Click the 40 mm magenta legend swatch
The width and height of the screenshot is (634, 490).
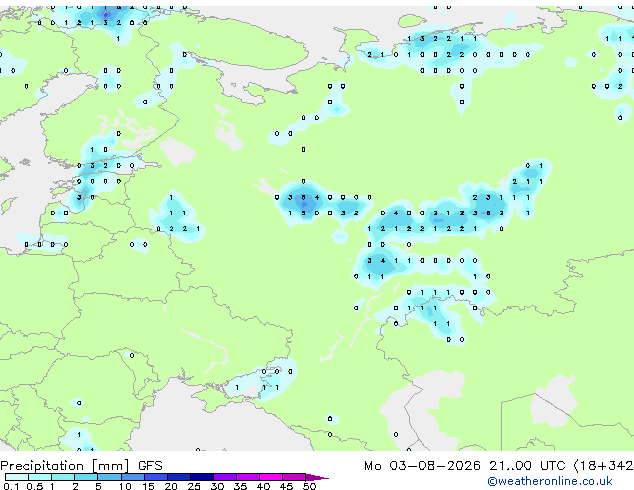pos(271,477)
